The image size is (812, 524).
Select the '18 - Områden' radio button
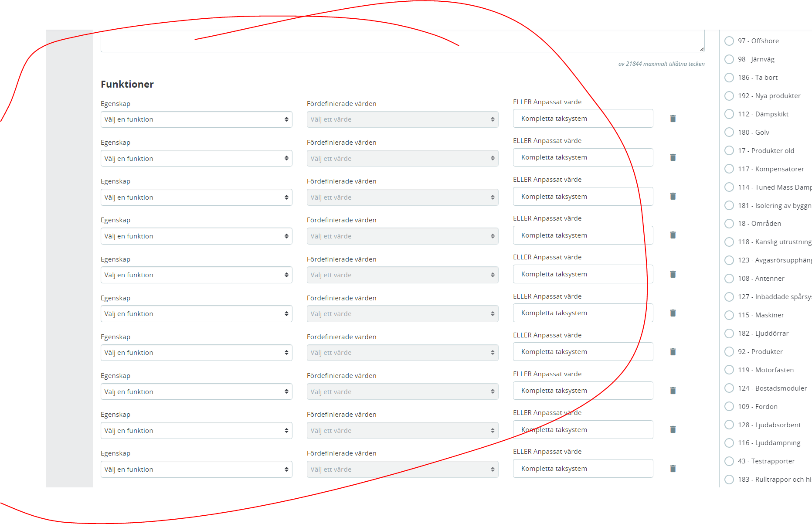click(729, 224)
